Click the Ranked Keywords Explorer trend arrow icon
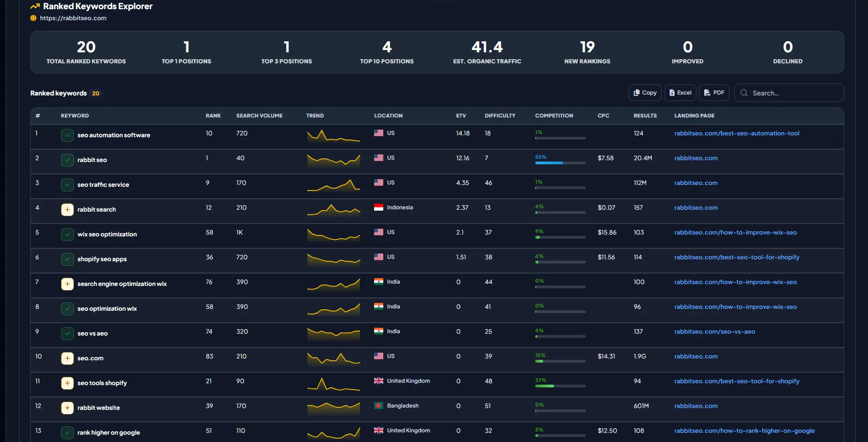Image resolution: width=868 pixels, height=442 pixels. 35,6
